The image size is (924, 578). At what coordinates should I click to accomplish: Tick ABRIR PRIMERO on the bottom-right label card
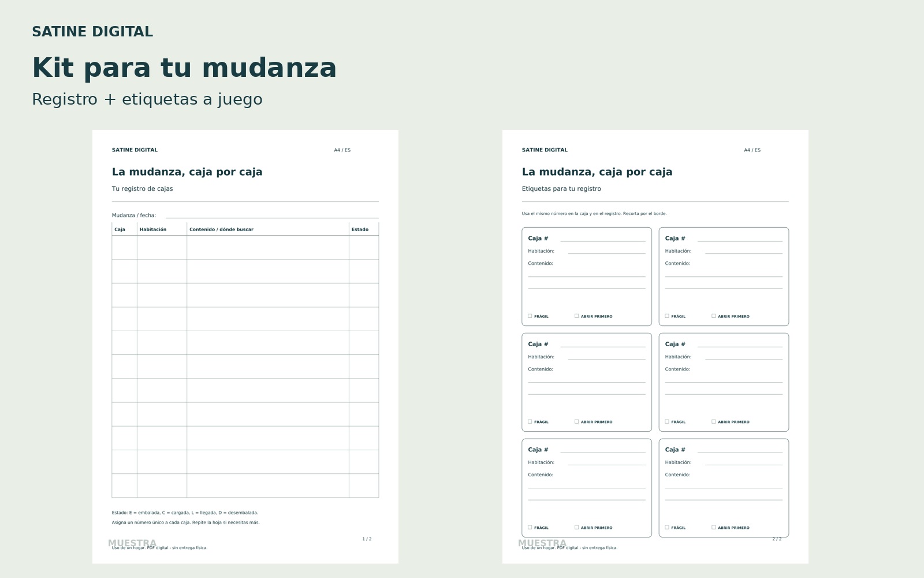pos(714,527)
